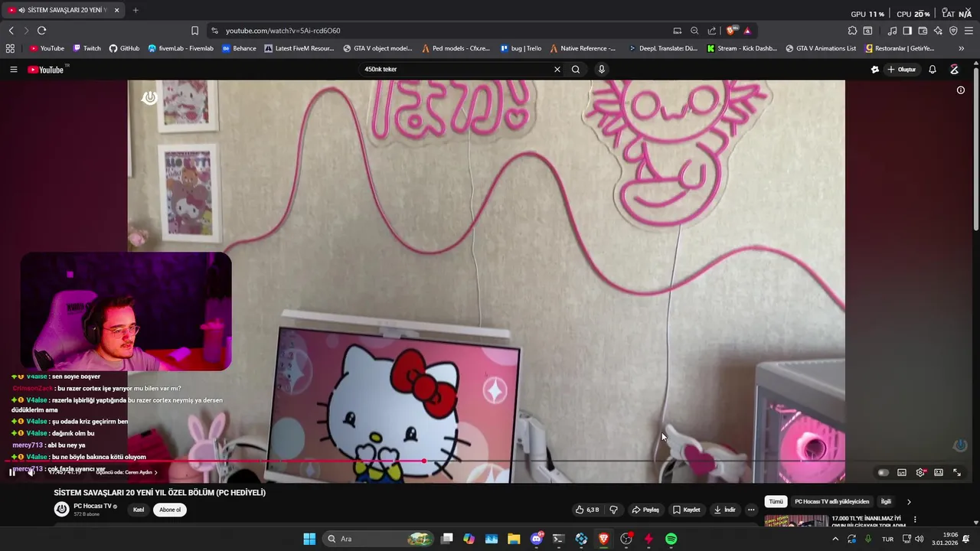The image size is (980, 551).
Task: Show more filter chips with arrow
Action: click(909, 502)
